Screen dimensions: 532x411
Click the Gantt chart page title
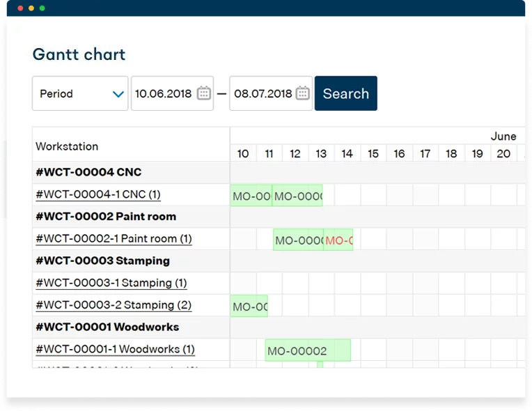[79, 54]
